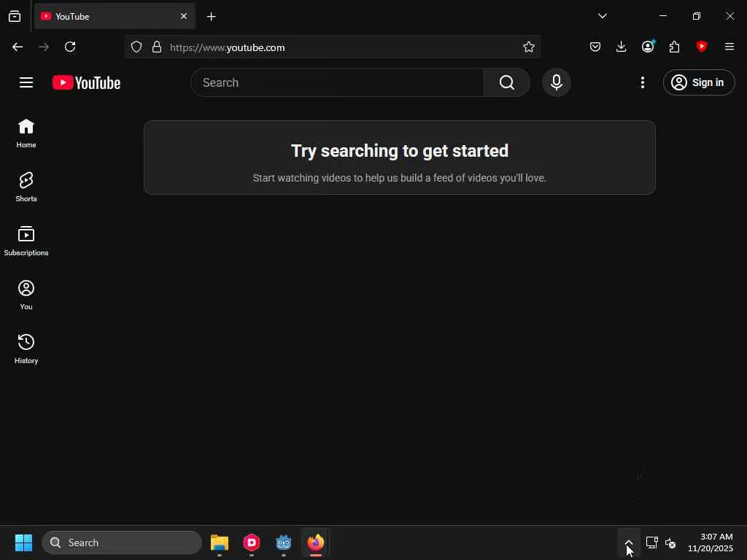
Task: Open the Firefox application menu
Action: click(729, 47)
